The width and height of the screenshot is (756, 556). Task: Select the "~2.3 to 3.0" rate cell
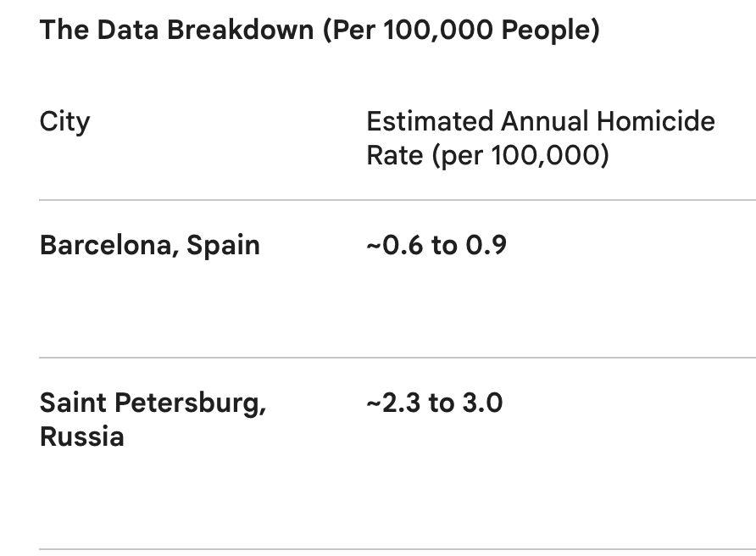[x=435, y=403]
